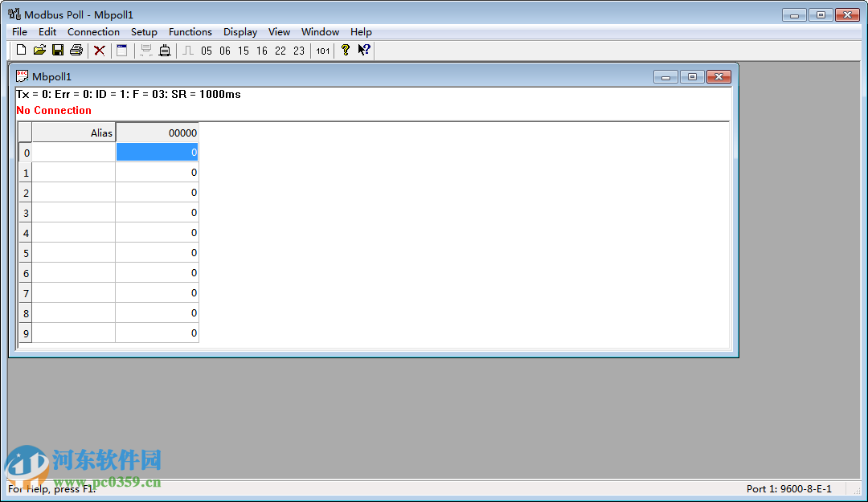Select the highlighted register value cell
Image resolution: width=868 pixels, height=502 pixels.
157,152
